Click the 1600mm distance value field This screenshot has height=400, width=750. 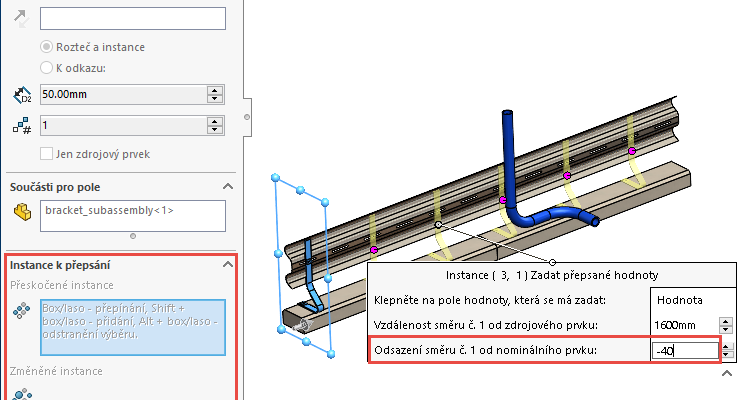coord(684,325)
